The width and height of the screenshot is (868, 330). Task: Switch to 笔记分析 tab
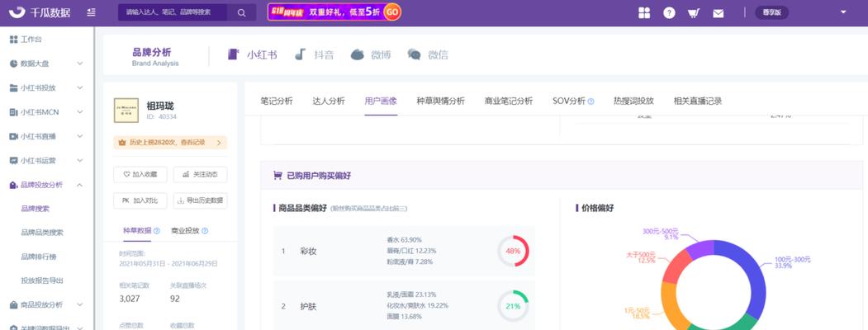coord(277,101)
